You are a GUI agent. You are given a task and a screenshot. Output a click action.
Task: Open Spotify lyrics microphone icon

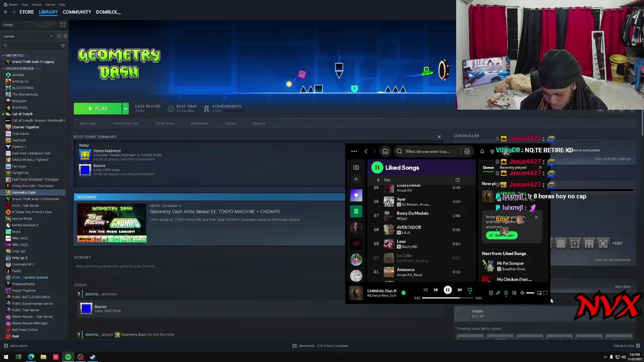[x=498, y=293]
